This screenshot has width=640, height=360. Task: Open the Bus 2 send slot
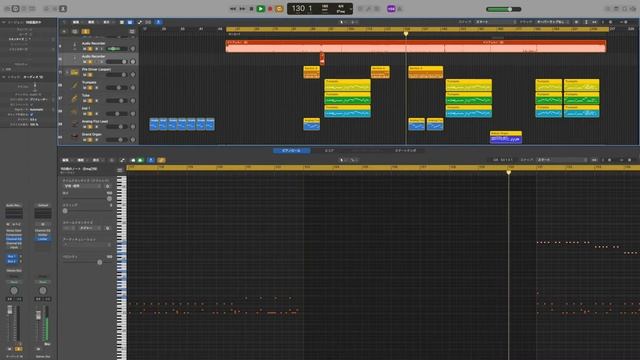coord(12,261)
